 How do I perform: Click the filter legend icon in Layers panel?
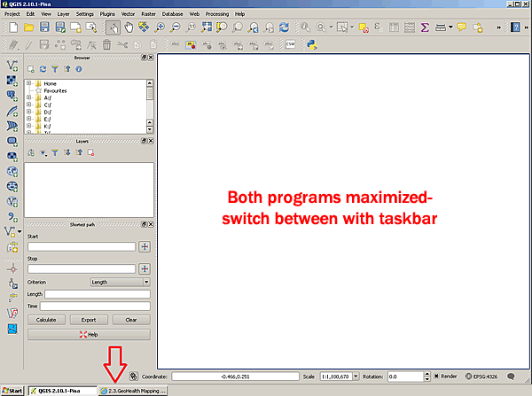coord(55,152)
